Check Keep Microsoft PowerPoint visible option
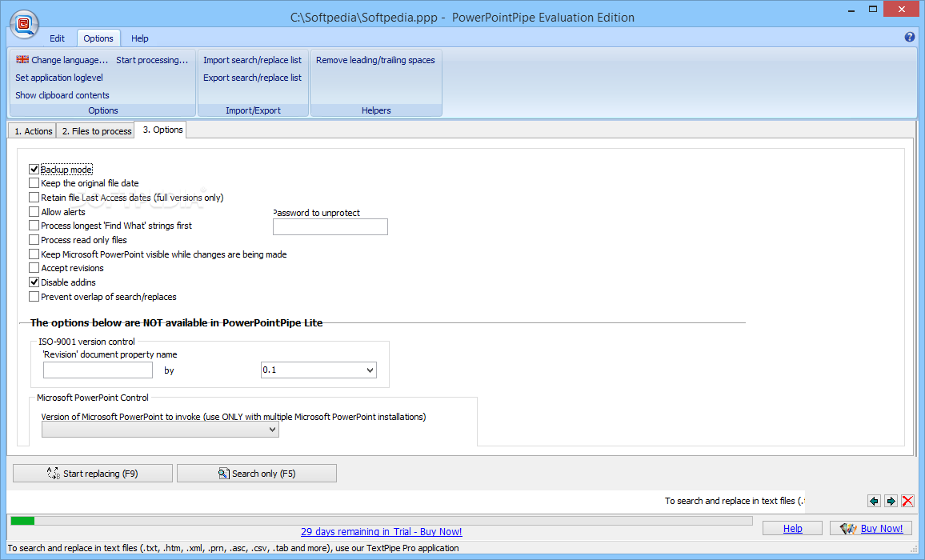The width and height of the screenshot is (925, 560). click(34, 254)
